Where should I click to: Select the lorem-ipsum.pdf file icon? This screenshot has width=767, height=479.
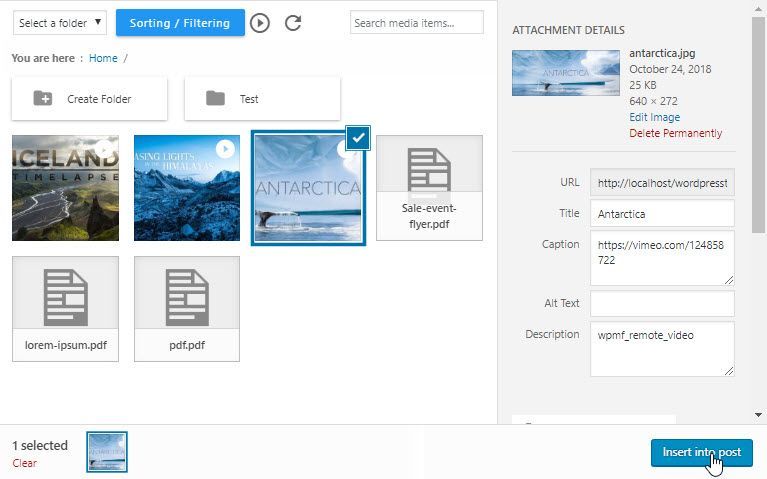[65, 295]
